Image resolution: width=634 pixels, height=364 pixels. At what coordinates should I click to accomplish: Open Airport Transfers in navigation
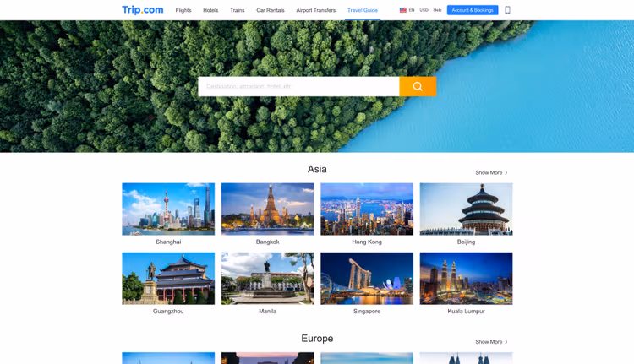316,10
